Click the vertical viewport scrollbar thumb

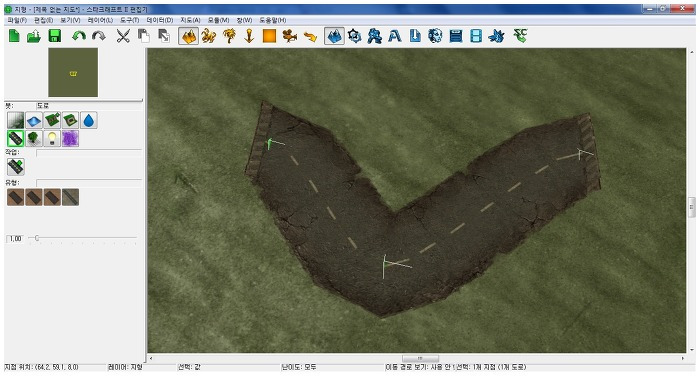[x=692, y=207]
